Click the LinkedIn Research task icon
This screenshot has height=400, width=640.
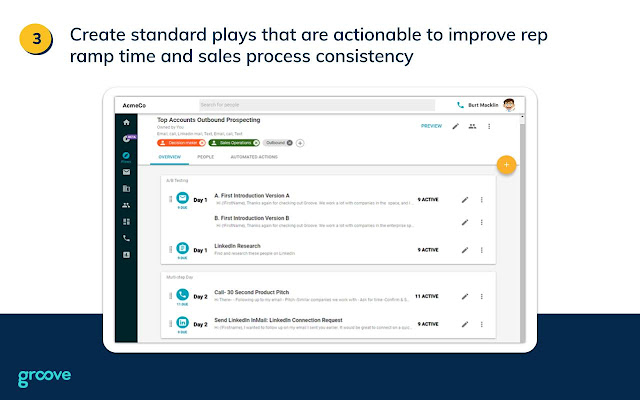pyautogui.click(x=182, y=248)
